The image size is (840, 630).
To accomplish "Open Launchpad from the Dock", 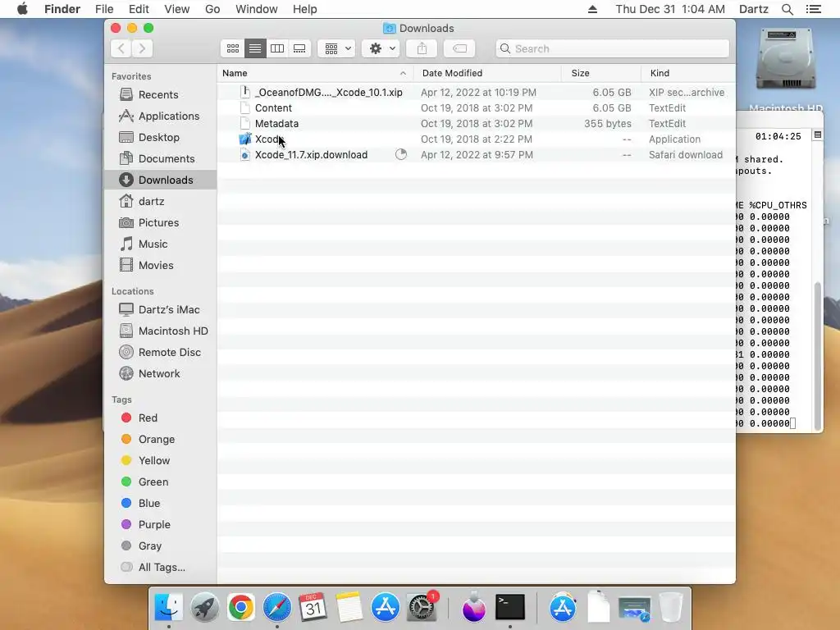I will (204, 608).
